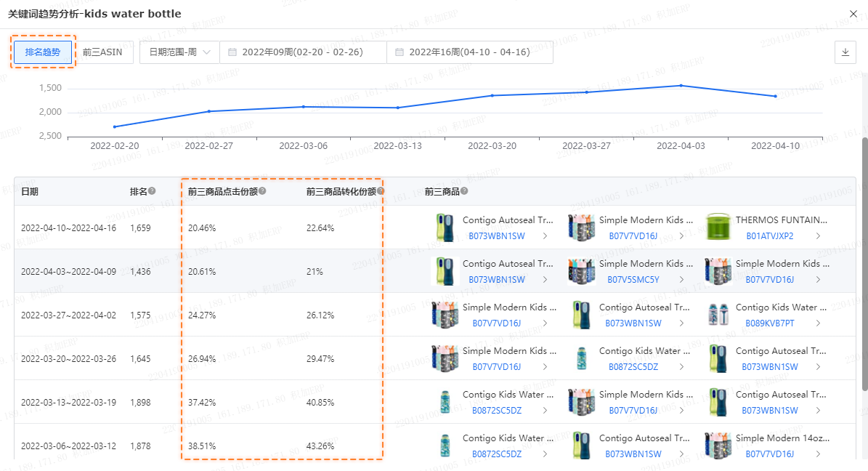The width and height of the screenshot is (868, 471).
Task: Click Contigo Kids Water thumbnail in 03-13 row
Action: pyautogui.click(x=445, y=402)
